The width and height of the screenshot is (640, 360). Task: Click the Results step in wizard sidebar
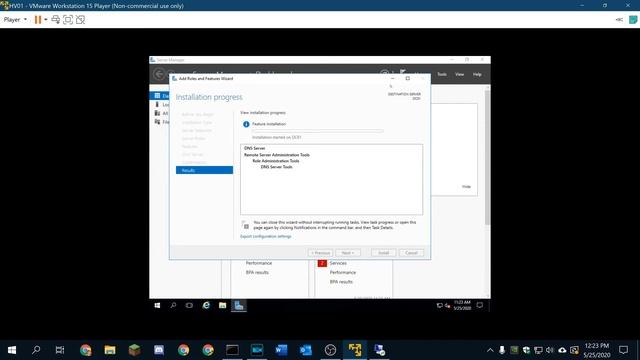tap(204, 170)
